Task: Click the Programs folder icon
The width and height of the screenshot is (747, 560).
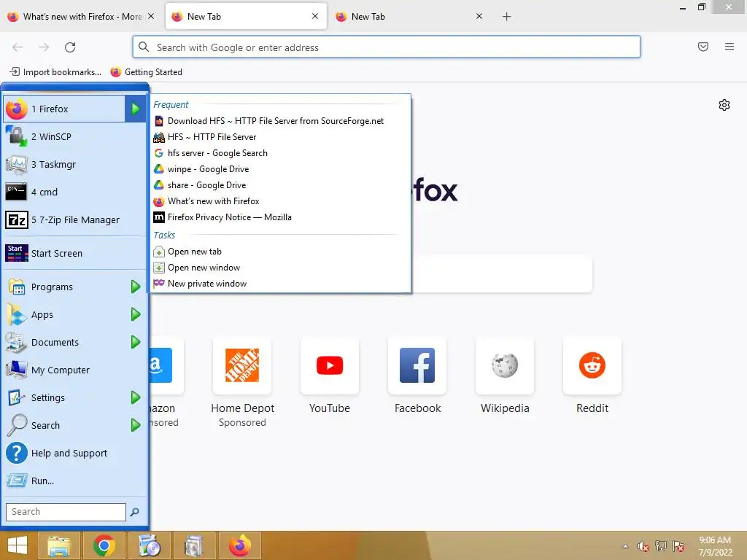Action: [x=17, y=287]
